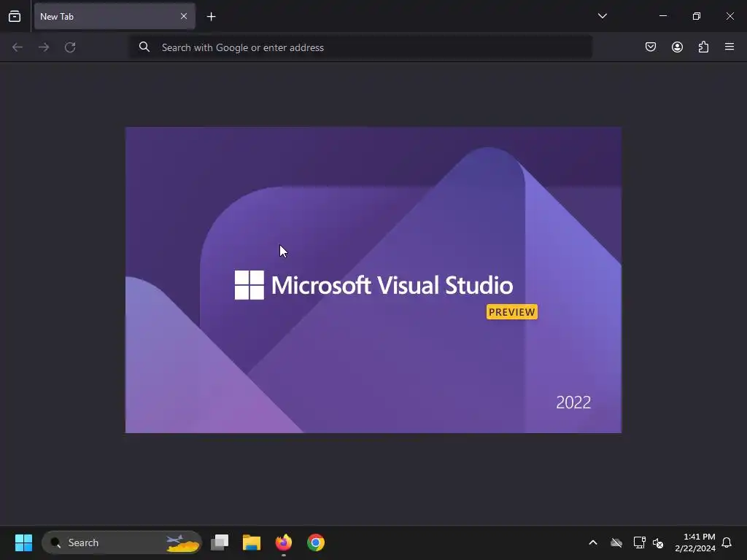Restore down the Firefox window
Viewport: 747px width, 560px height.
pos(697,16)
